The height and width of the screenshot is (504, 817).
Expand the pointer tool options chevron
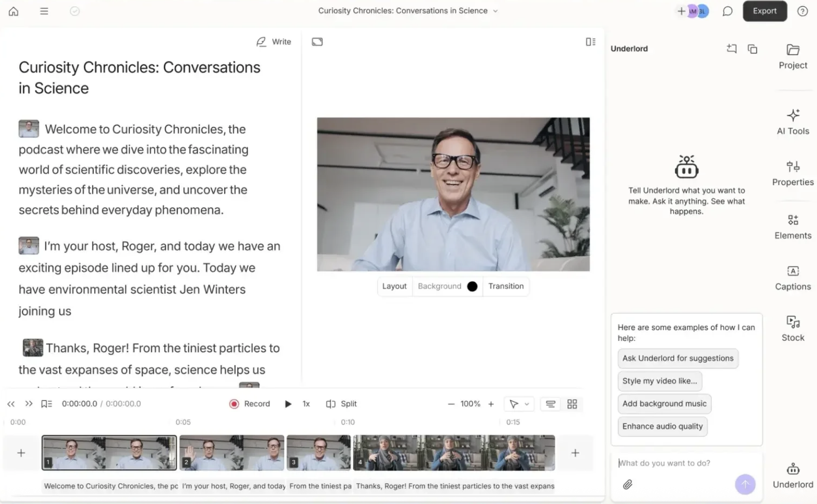click(527, 404)
